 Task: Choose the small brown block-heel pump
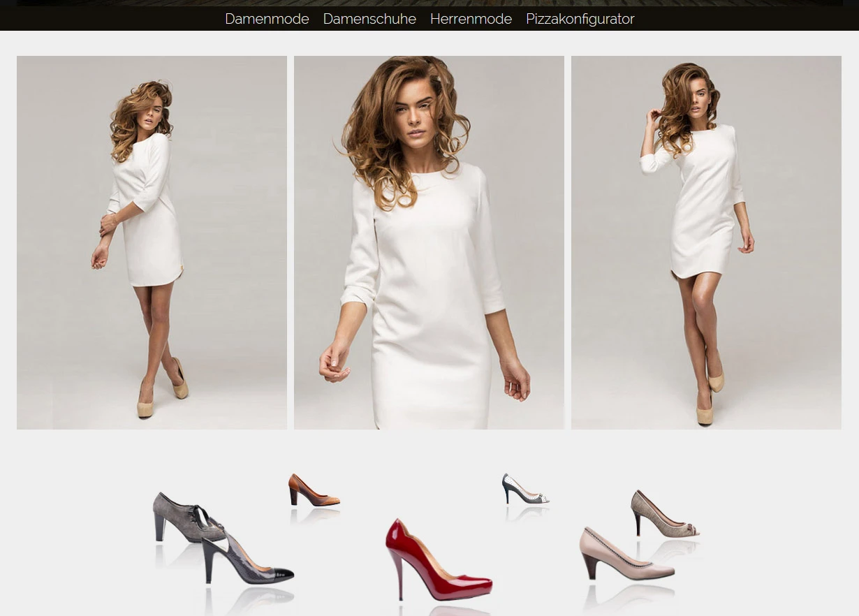(314, 490)
